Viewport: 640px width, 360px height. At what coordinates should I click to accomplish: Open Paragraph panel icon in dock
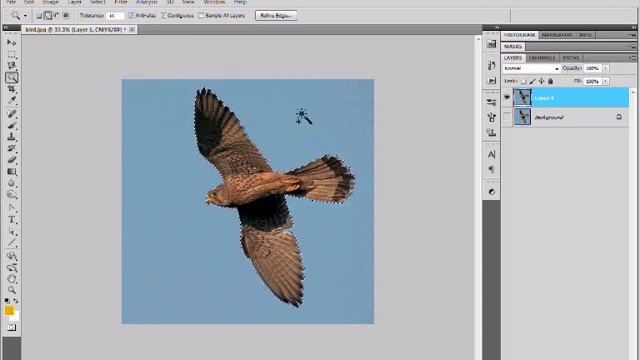491,169
